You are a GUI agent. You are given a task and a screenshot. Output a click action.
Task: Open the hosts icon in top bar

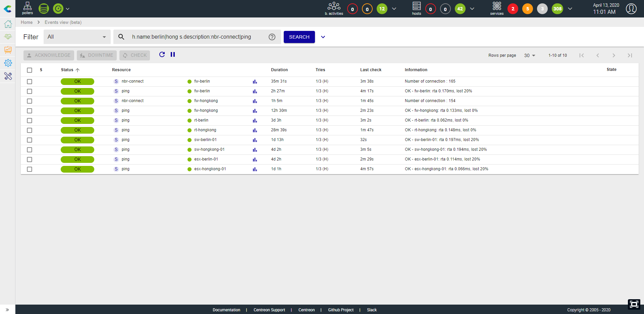click(x=417, y=8)
